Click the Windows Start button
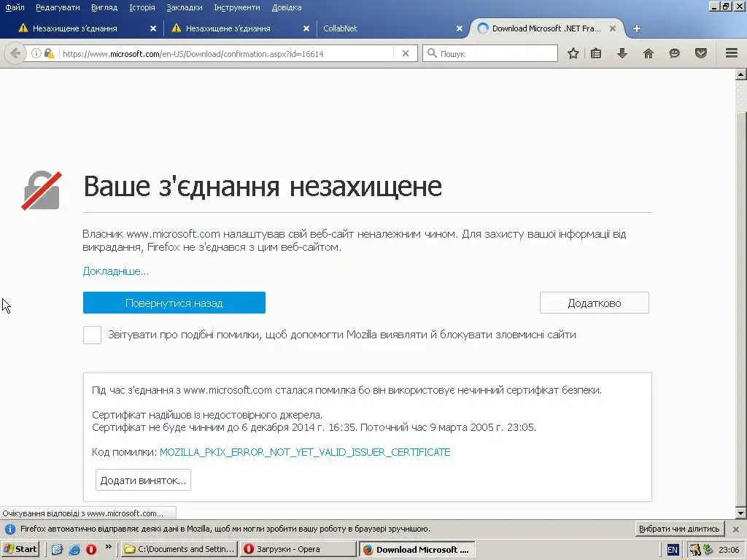The width and height of the screenshot is (747, 560). pyautogui.click(x=20, y=549)
